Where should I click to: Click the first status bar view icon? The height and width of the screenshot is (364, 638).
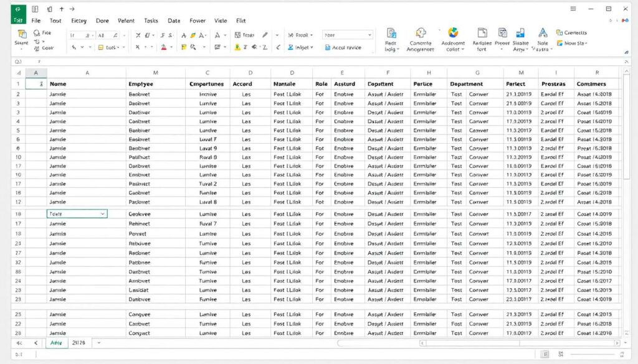pyautogui.click(x=545, y=354)
